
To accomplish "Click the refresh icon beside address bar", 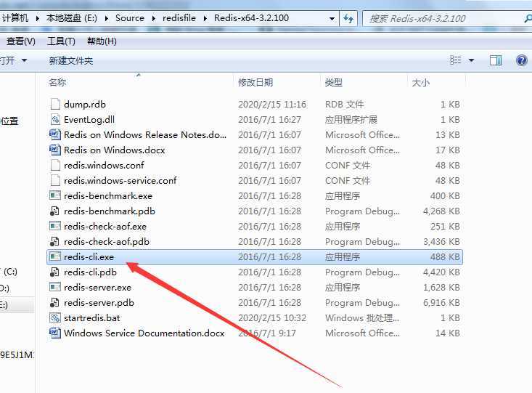I will (x=348, y=18).
